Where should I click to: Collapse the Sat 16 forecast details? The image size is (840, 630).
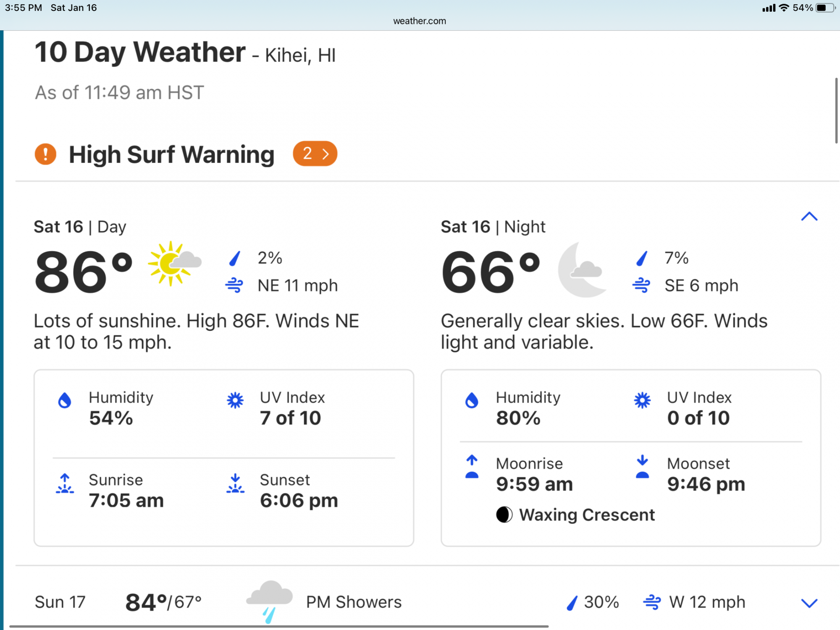809,217
